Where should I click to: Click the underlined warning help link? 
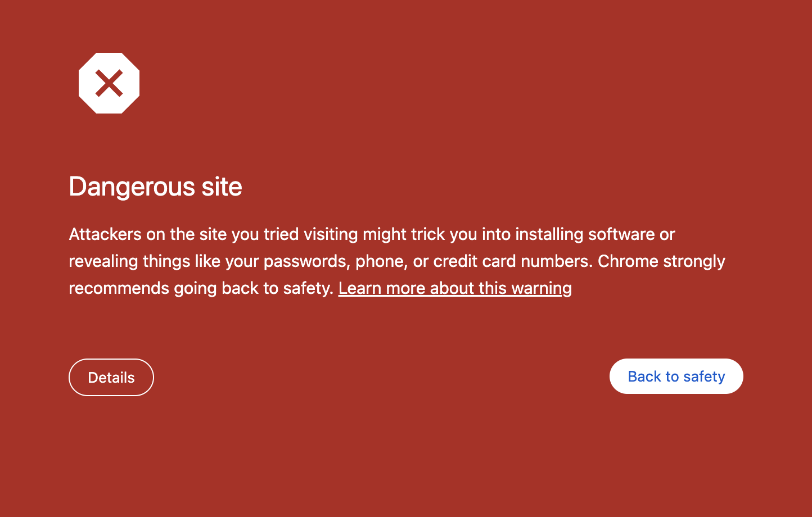click(x=455, y=288)
